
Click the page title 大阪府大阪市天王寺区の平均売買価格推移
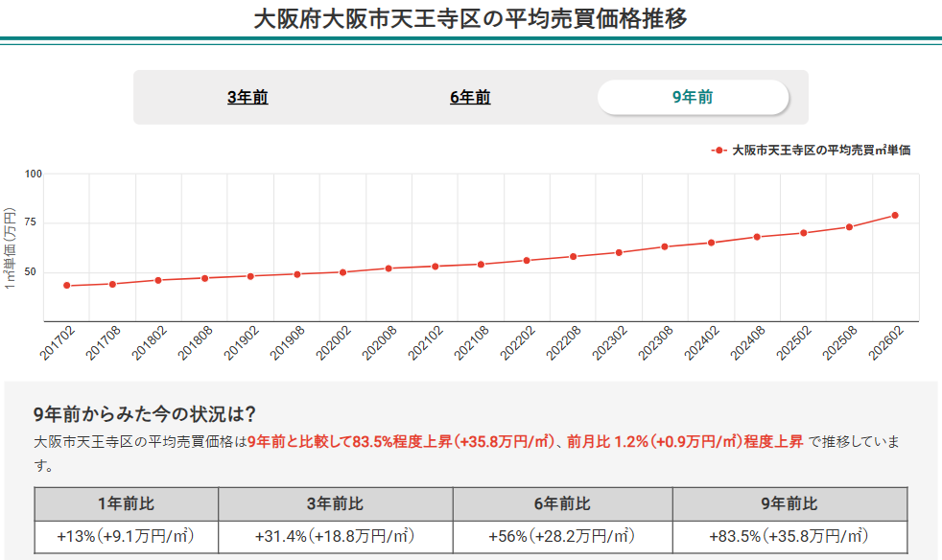coord(471,16)
